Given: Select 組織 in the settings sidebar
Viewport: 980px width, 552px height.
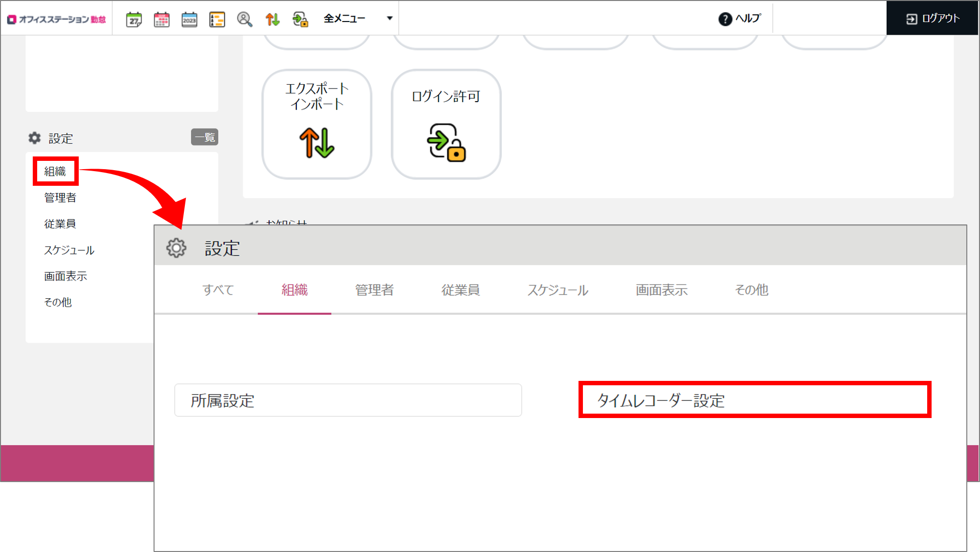Looking at the screenshot, I should coord(55,171).
